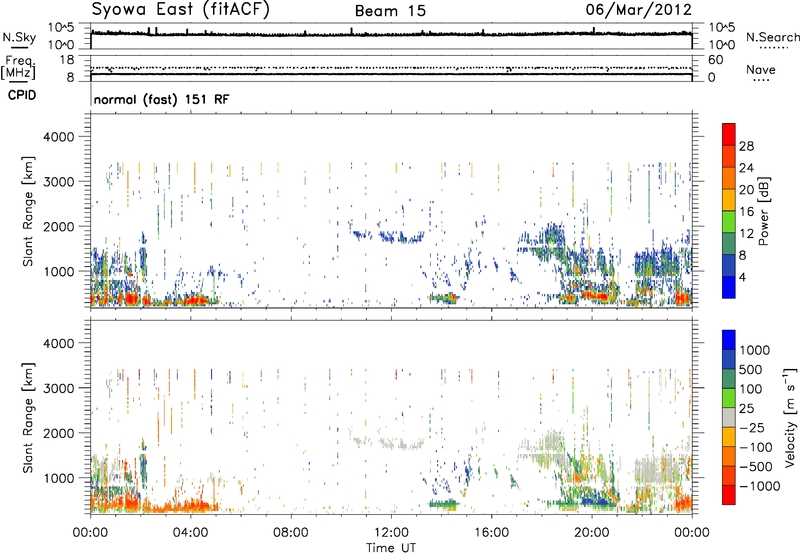Click the '4000' tick of the Velocity panel
This screenshot has height=554, width=800.
[58, 343]
